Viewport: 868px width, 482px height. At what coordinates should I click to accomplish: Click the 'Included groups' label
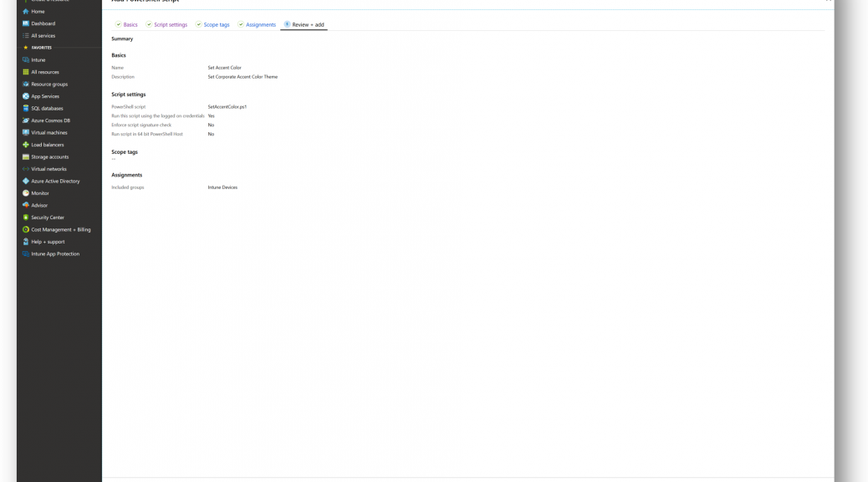pyautogui.click(x=127, y=187)
